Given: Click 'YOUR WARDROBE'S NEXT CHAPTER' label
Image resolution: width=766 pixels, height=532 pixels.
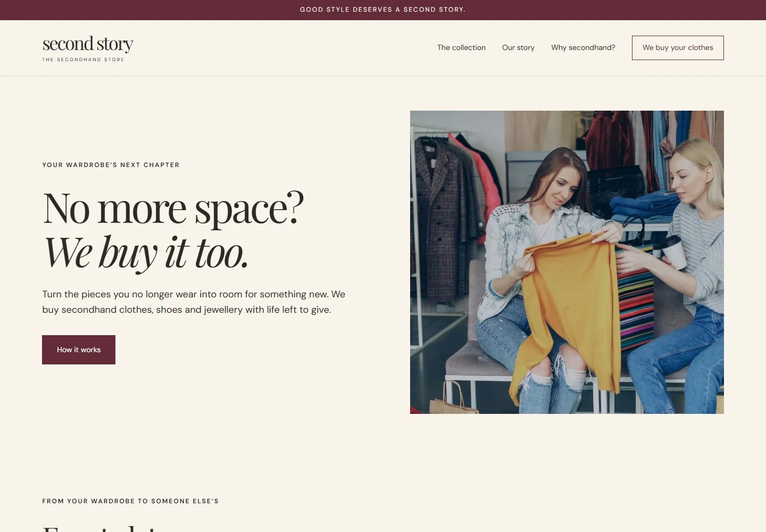Looking at the screenshot, I should coord(111,165).
